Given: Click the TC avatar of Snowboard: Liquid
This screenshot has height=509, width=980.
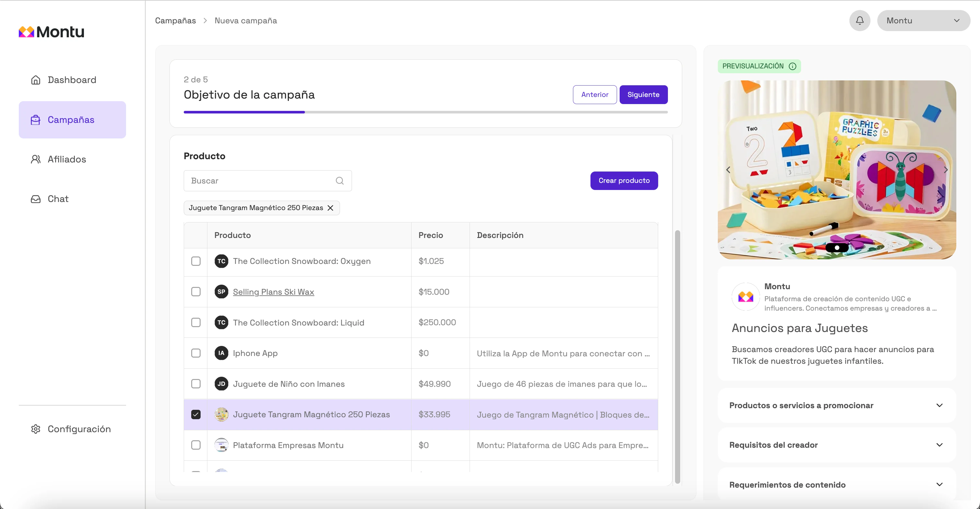Looking at the screenshot, I should 221,323.
